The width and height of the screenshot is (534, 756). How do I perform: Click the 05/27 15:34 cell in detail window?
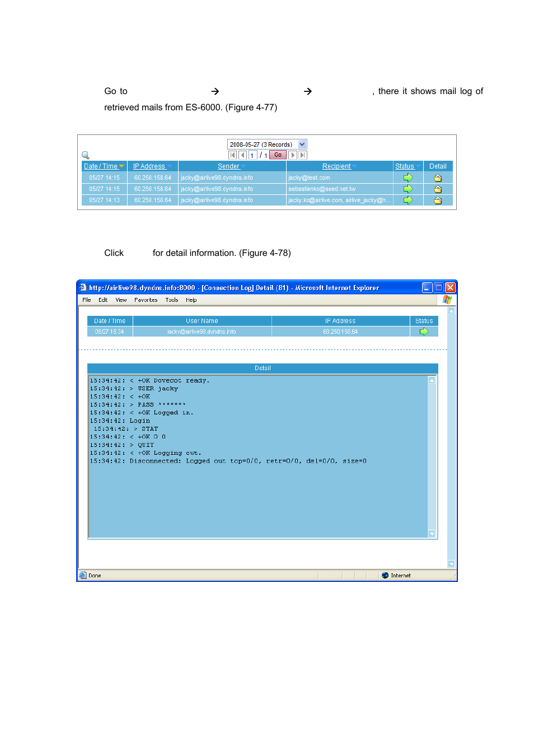110,332
